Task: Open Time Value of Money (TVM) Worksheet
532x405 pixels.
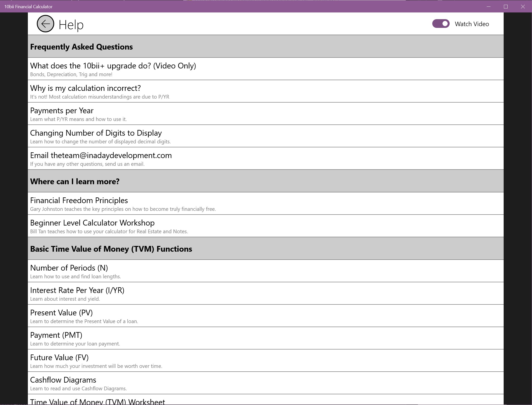Action: point(97,401)
